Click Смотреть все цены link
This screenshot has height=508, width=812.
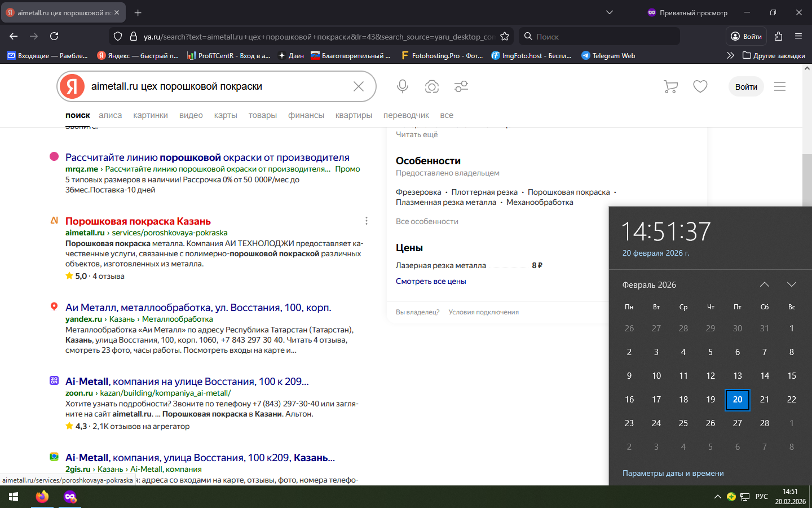pyautogui.click(x=431, y=281)
